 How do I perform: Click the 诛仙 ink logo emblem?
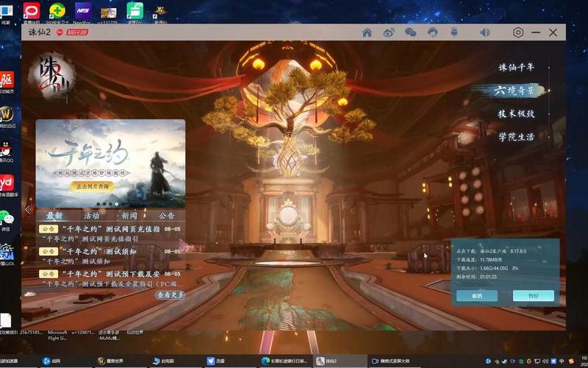click(52, 75)
